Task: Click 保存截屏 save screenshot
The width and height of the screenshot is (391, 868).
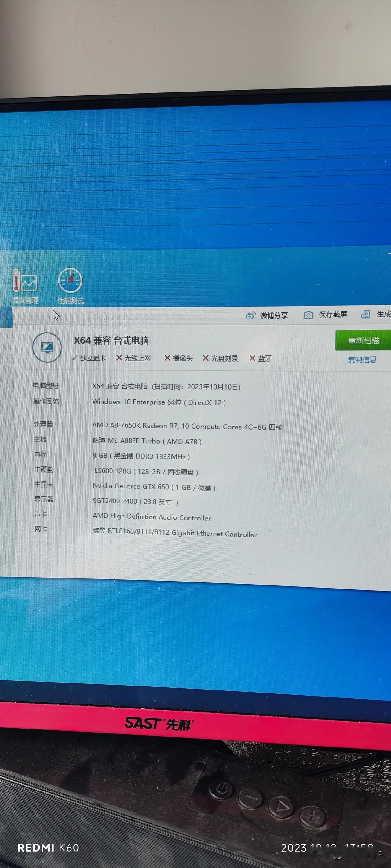Action: point(333,314)
